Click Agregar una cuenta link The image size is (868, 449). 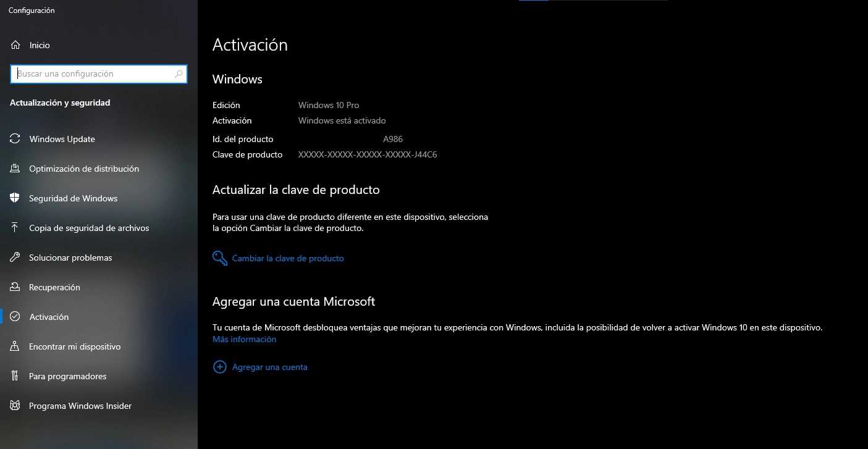[x=269, y=367]
